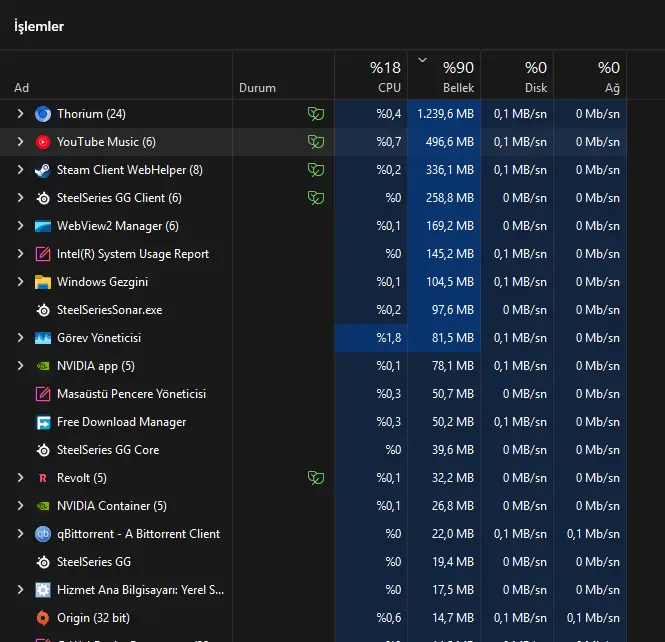Image resolution: width=665 pixels, height=642 pixels.
Task: Expand the Görev Yöneticisi process
Action: pos(20,338)
